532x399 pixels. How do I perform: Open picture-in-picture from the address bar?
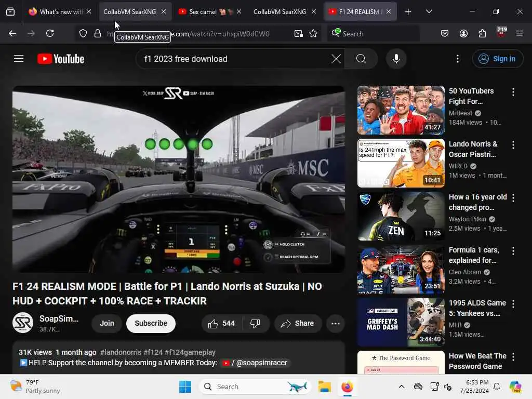[299, 33]
